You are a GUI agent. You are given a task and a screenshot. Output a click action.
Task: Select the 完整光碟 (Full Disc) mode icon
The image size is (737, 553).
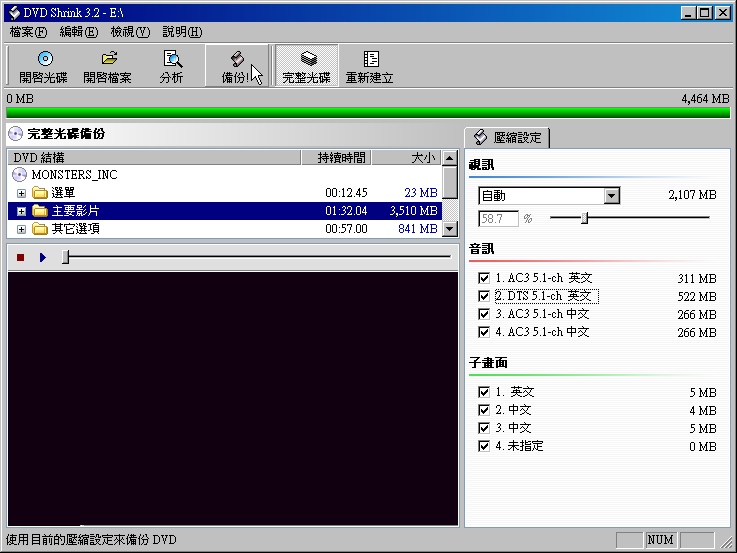pyautogui.click(x=309, y=59)
